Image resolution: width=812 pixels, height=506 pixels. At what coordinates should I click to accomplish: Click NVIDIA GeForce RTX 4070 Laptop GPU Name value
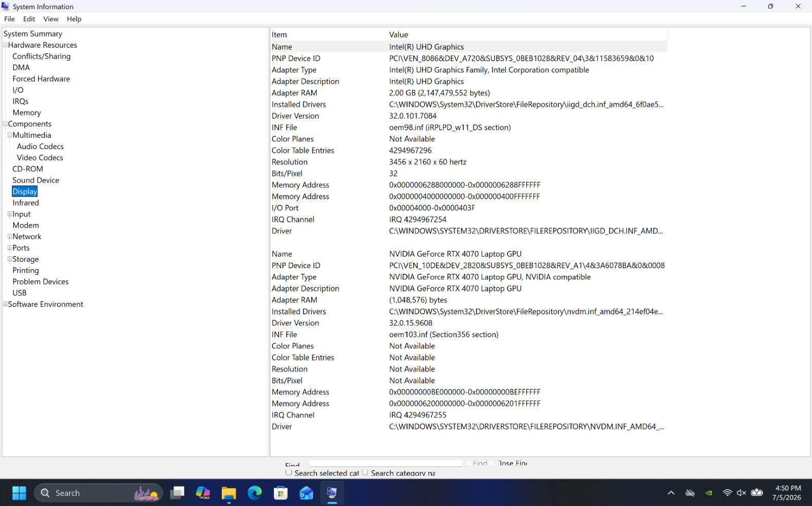coord(455,254)
